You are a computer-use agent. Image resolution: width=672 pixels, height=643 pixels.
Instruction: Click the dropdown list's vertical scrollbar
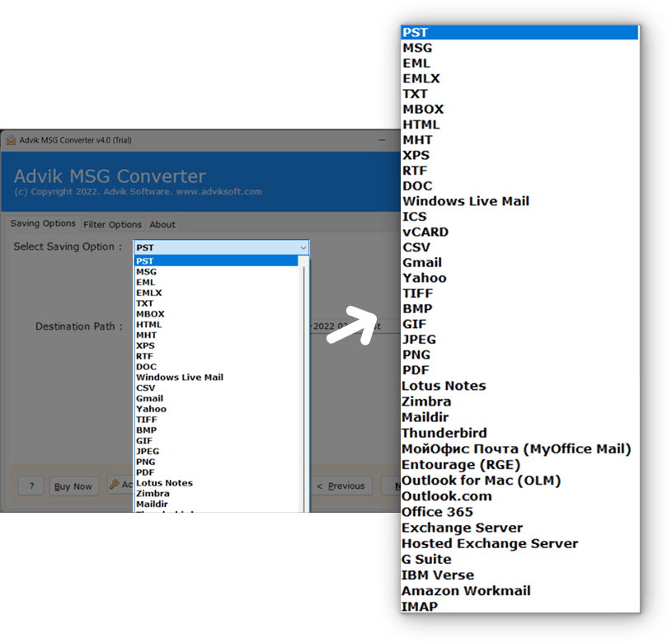pos(304,383)
